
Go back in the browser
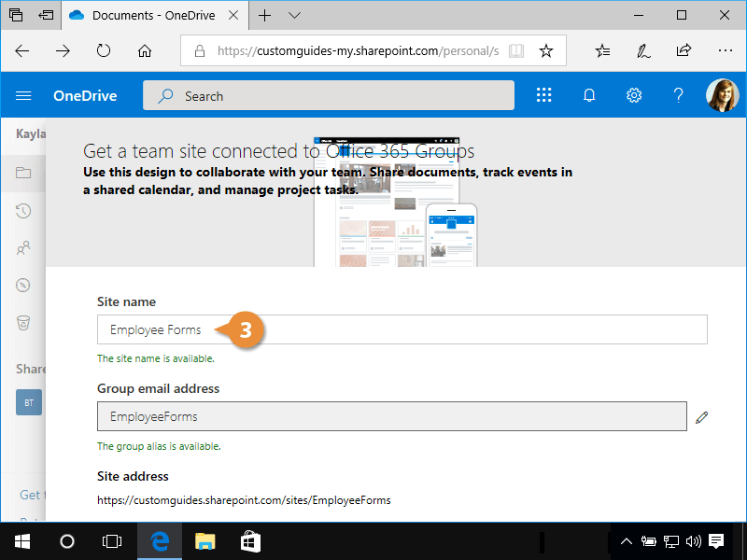(21, 51)
